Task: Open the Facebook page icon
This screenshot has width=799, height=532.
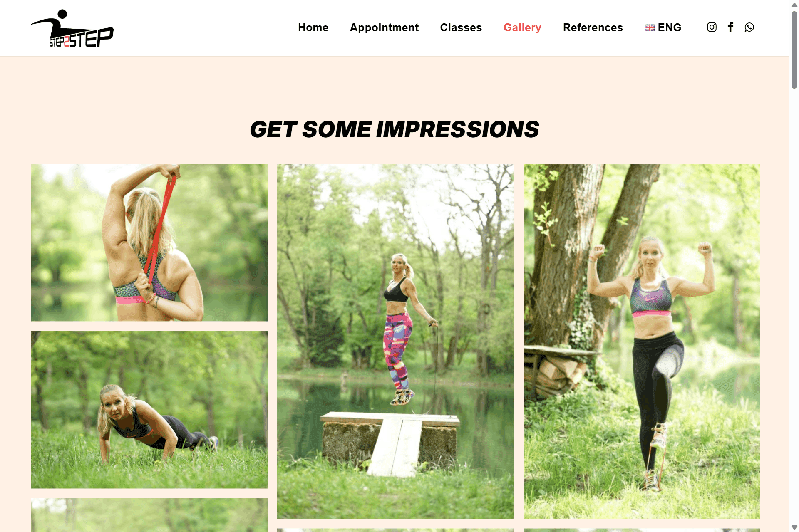Action: [730, 27]
